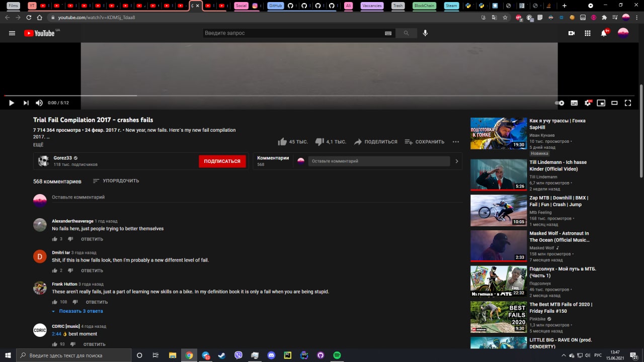This screenshot has width=644, height=362.
Task: Open the on-screen keyboard in search
Action: [388, 33]
